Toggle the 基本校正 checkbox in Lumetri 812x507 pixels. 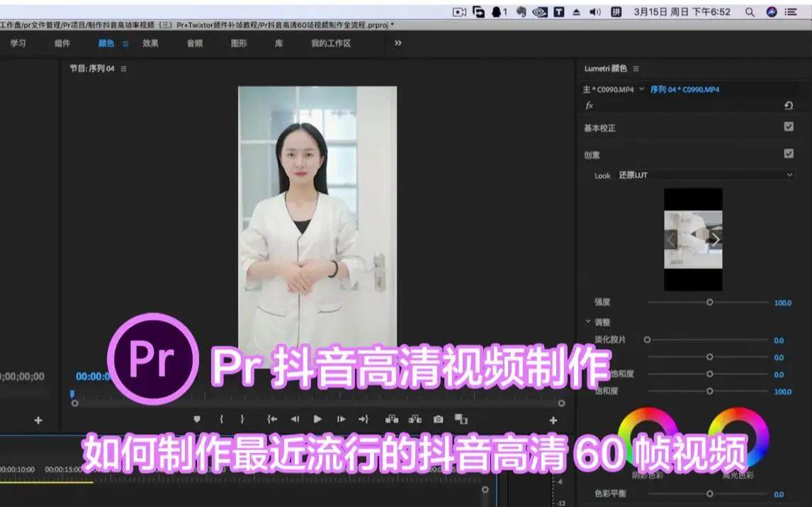point(789,127)
